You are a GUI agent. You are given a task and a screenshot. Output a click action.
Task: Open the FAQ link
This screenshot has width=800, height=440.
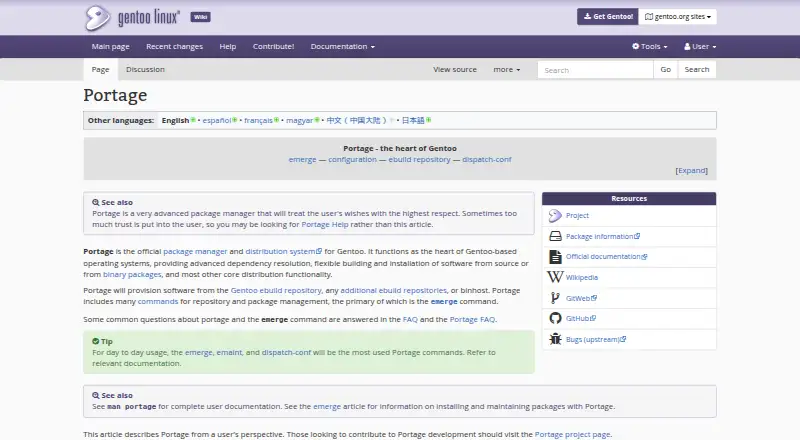(x=410, y=320)
